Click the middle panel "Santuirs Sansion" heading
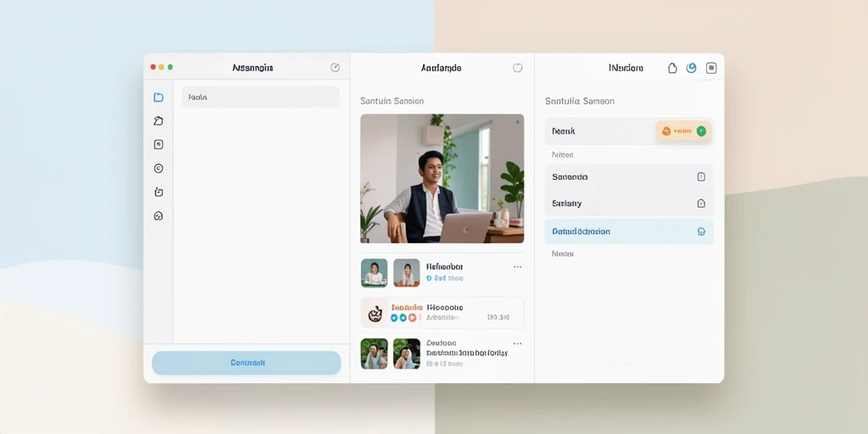 pyautogui.click(x=392, y=101)
